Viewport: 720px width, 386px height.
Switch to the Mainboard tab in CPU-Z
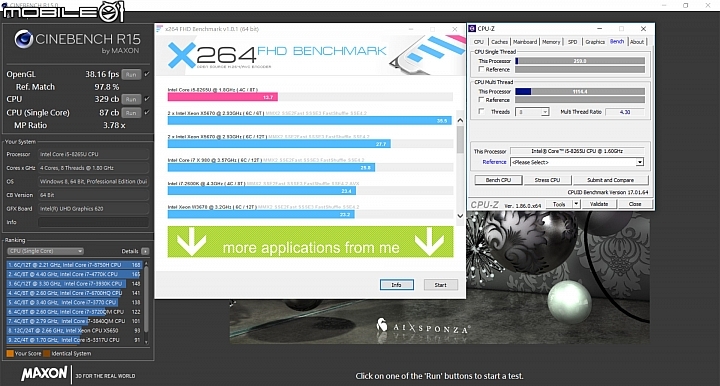click(x=525, y=42)
